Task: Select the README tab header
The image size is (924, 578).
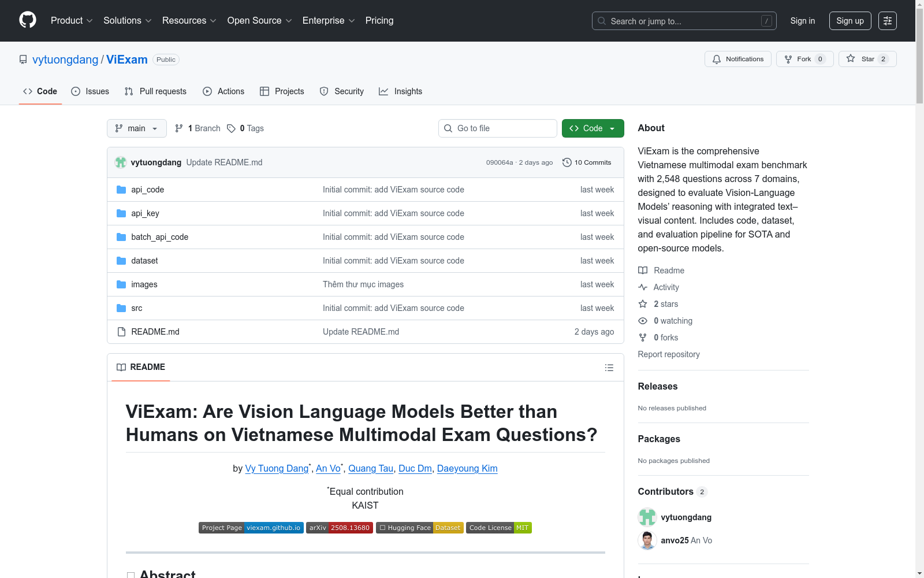Action: [x=141, y=367]
